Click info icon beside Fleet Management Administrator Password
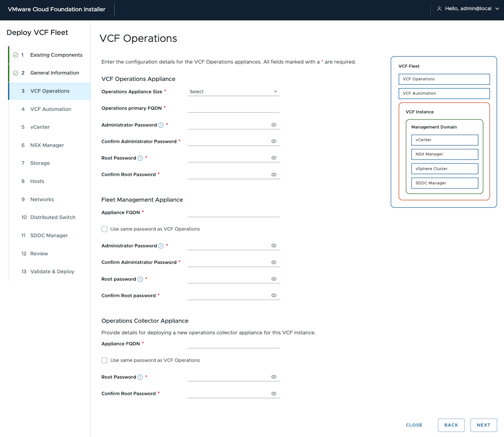The width and height of the screenshot is (504, 437). [161, 246]
